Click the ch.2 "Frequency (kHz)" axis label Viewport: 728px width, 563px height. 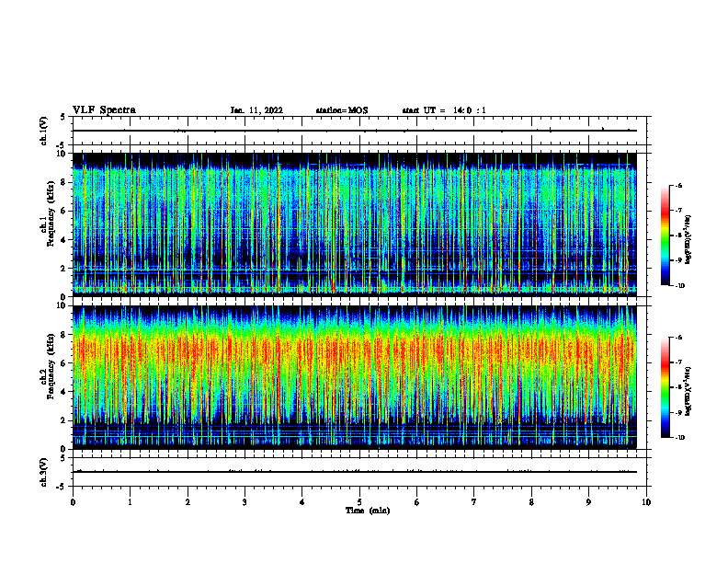[51, 366]
